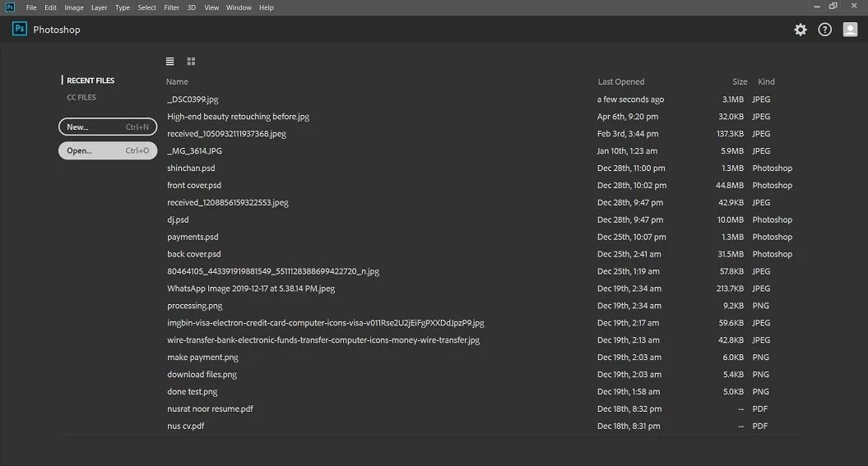Open the File menu
868x466 pixels.
click(x=31, y=7)
